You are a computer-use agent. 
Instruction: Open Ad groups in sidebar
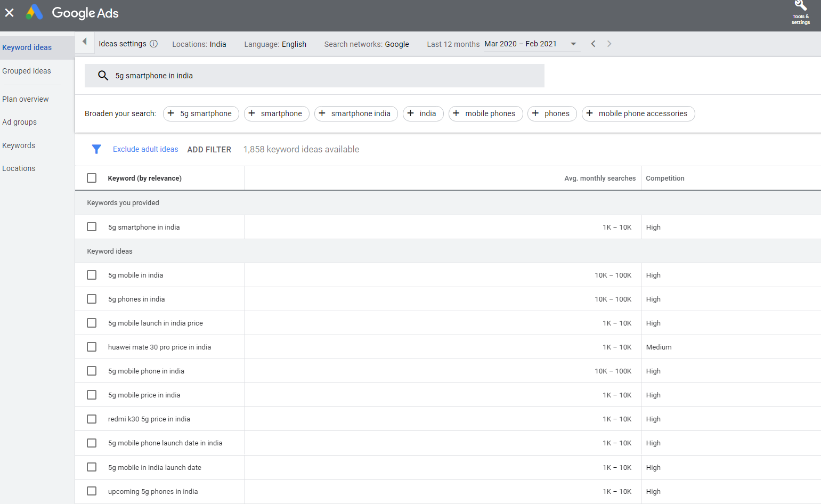tap(20, 122)
